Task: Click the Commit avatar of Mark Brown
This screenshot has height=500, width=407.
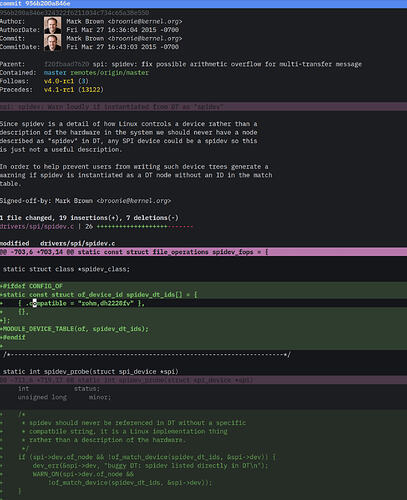Action: [x=53, y=43]
